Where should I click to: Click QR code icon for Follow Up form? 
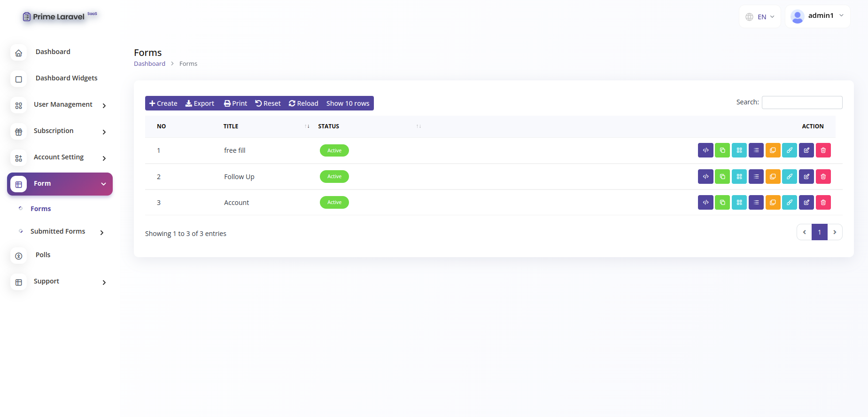739,177
